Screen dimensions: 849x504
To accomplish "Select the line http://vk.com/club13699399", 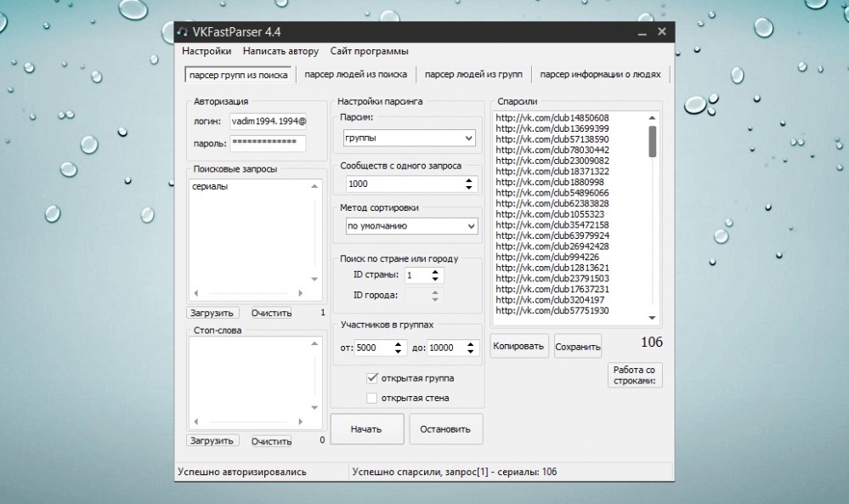I will tap(552, 128).
